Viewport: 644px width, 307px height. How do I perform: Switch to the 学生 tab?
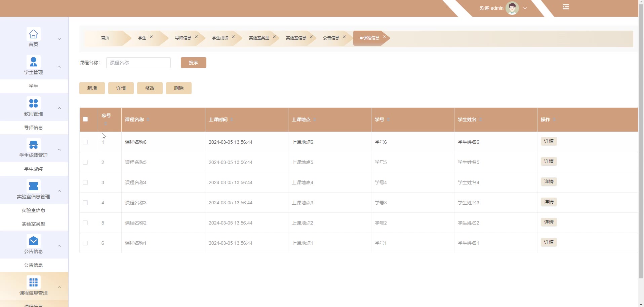tap(142, 38)
